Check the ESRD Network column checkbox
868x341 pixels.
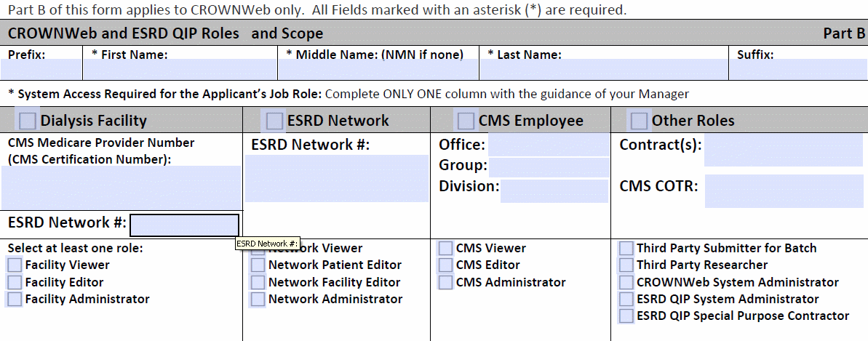click(274, 120)
